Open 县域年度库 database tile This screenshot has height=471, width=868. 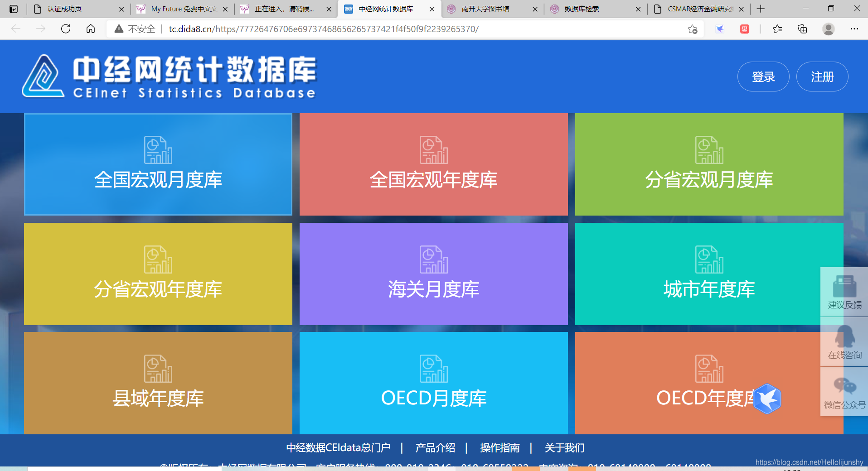tap(158, 383)
